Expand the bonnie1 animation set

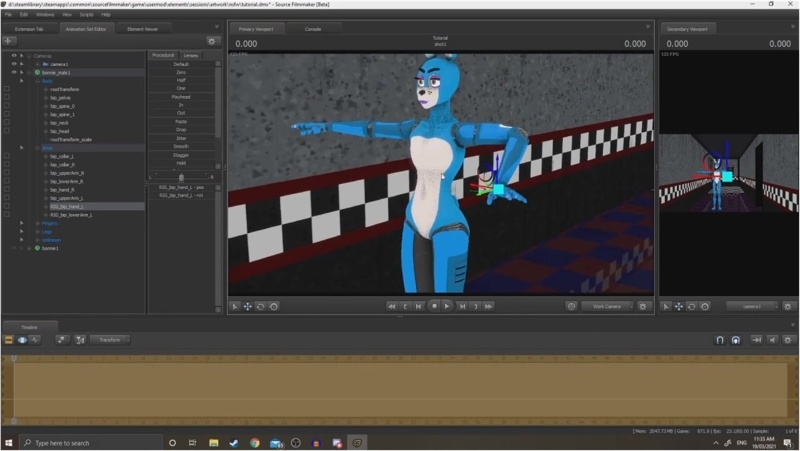tap(29, 248)
